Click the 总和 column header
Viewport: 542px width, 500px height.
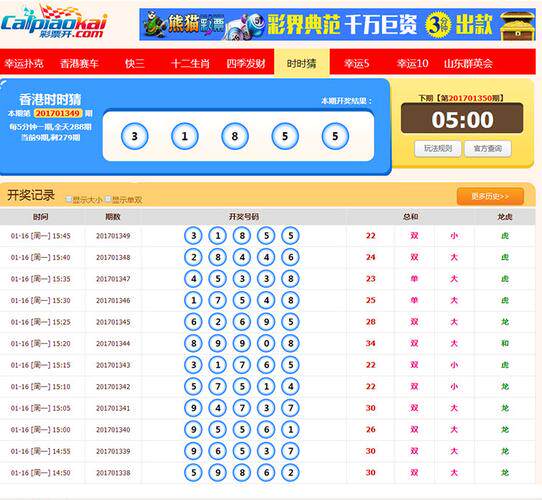(x=411, y=217)
